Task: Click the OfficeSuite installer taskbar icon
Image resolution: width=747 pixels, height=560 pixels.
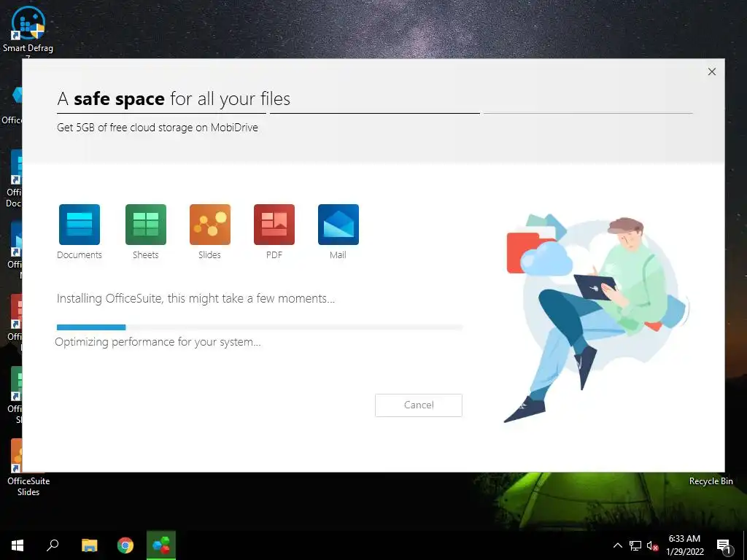Action: click(161, 545)
